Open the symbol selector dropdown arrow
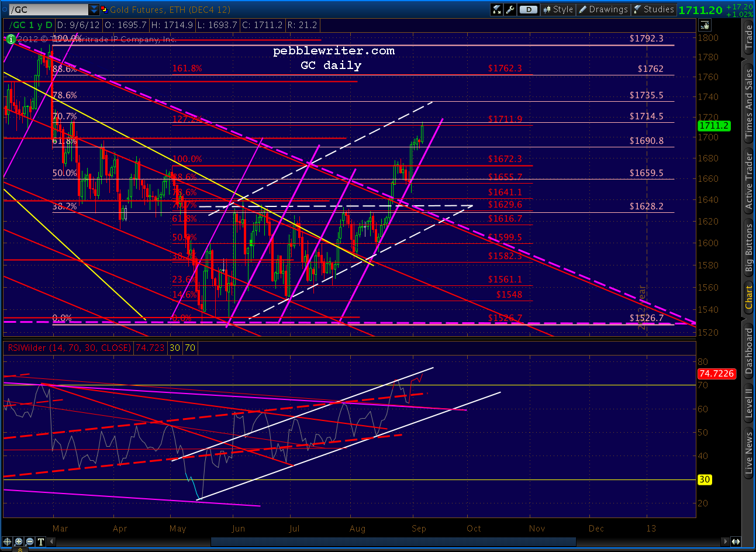 point(94,9)
